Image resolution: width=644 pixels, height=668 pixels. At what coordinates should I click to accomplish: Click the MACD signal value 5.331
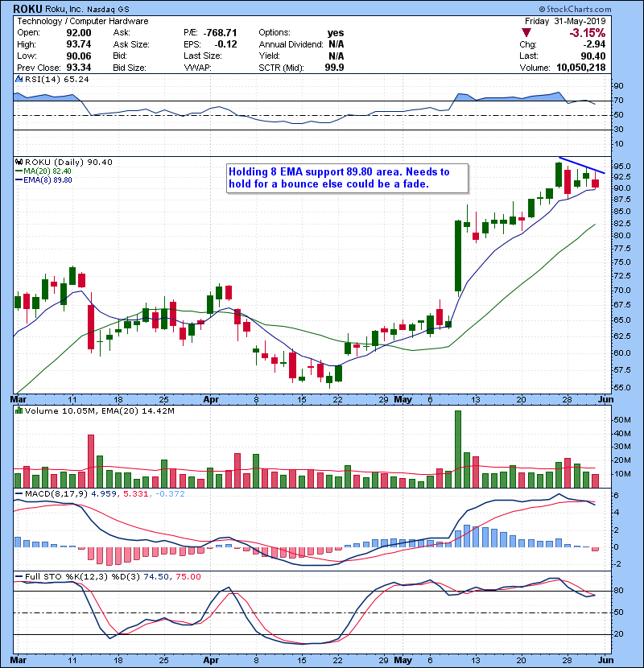[x=135, y=494]
